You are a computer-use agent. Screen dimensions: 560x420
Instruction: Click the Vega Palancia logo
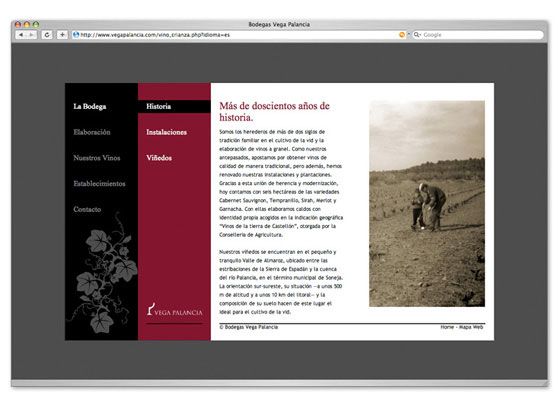pos(174,310)
